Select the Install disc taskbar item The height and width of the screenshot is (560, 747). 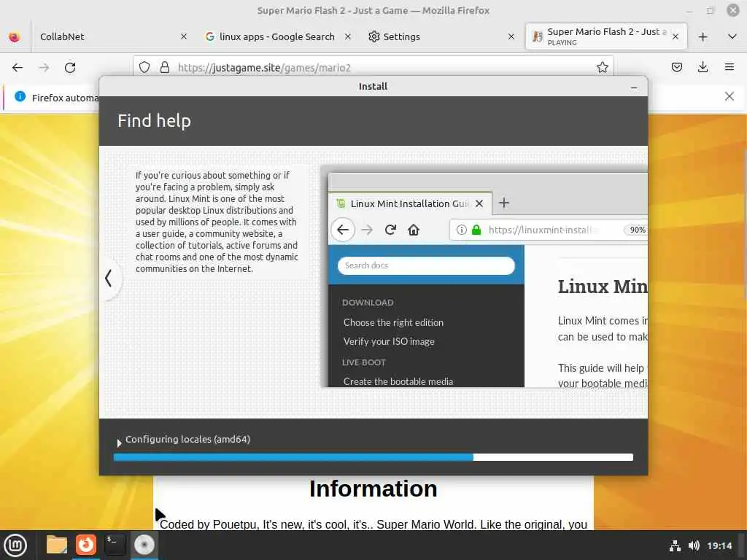144,545
